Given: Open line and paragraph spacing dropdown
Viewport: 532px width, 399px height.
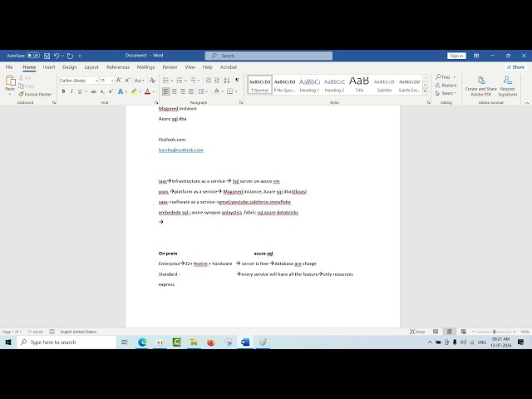Looking at the screenshot, I should (x=203, y=91).
